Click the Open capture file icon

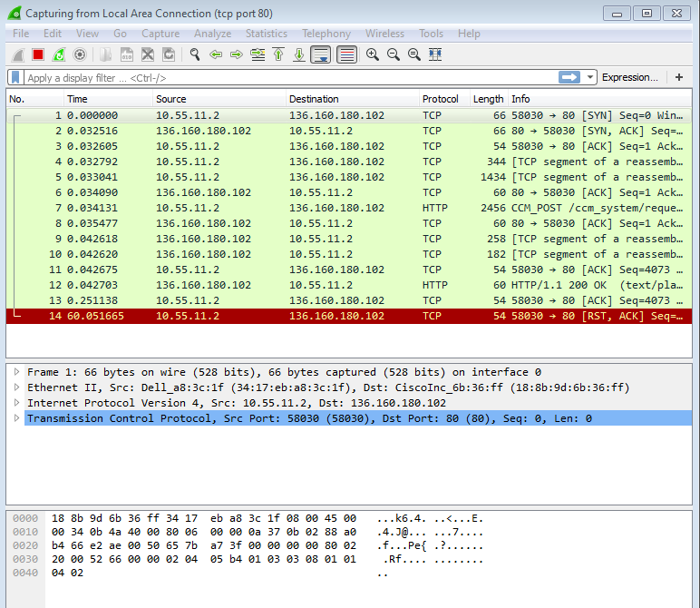tap(106, 54)
